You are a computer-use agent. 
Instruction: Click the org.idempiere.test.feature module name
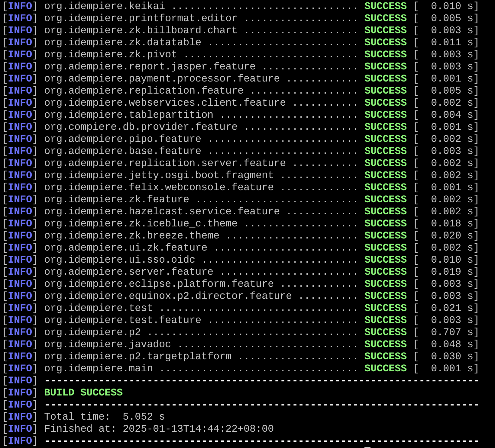coord(123,320)
